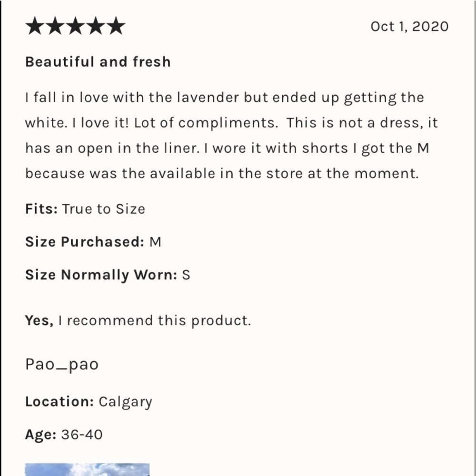This screenshot has width=476, height=476.
Task: Open reviewer profile Pao_pao
Action: (x=62, y=365)
